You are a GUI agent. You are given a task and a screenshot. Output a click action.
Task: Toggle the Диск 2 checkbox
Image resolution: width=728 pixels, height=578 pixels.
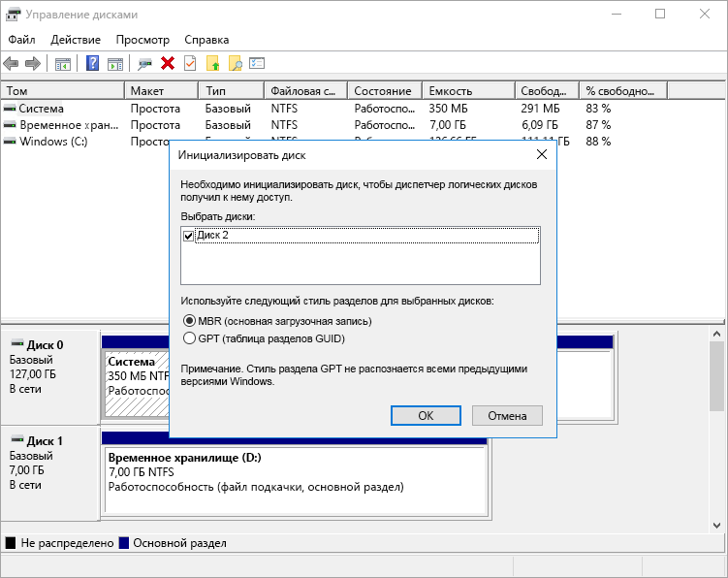pyautogui.click(x=188, y=236)
